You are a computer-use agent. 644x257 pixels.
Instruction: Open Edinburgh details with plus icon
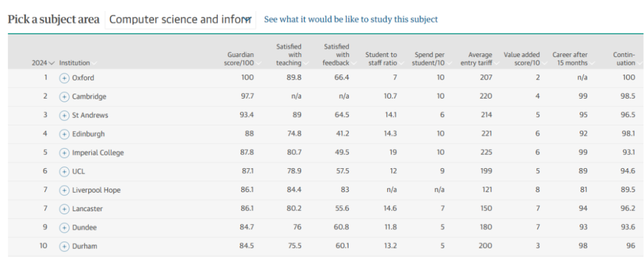tap(64, 133)
